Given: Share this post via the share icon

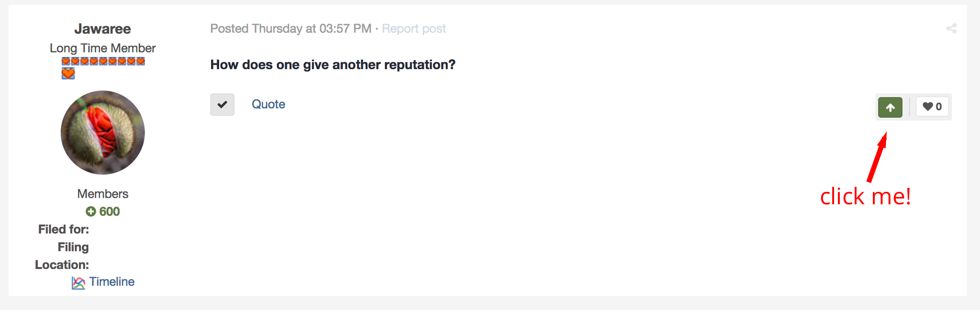Looking at the screenshot, I should 951,28.
